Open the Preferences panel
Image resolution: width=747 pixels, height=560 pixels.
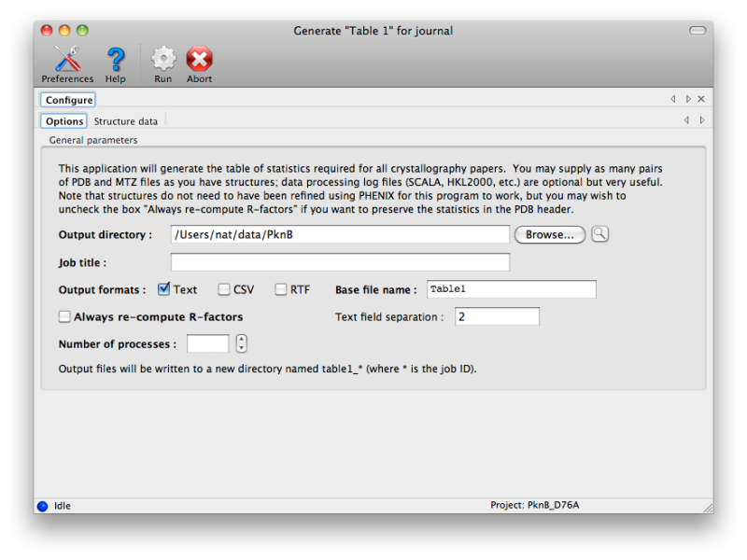(66, 62)
